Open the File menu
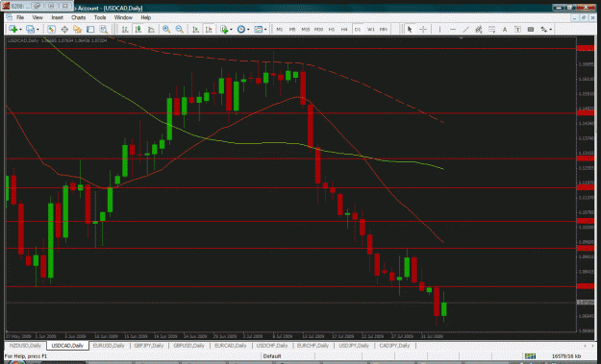This screenshot has height=364, width=601. click(x=20, y=17)
